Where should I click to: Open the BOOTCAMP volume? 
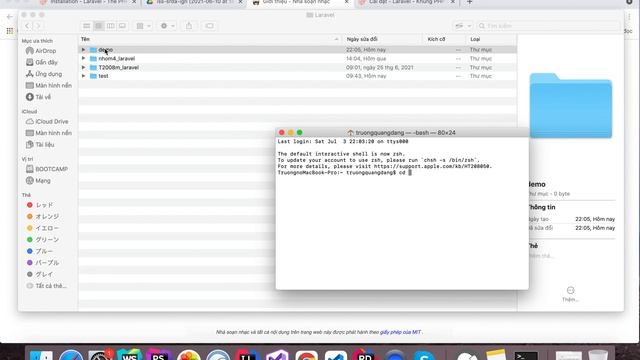(47, 169)
